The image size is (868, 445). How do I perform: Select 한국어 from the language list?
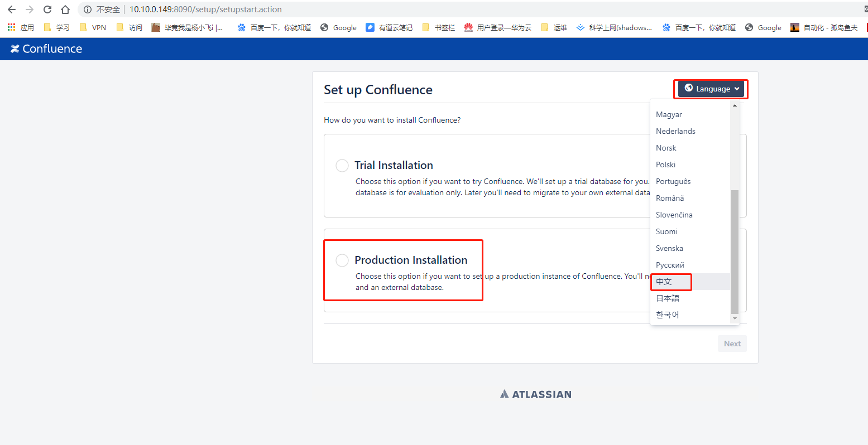coord(668,314)
